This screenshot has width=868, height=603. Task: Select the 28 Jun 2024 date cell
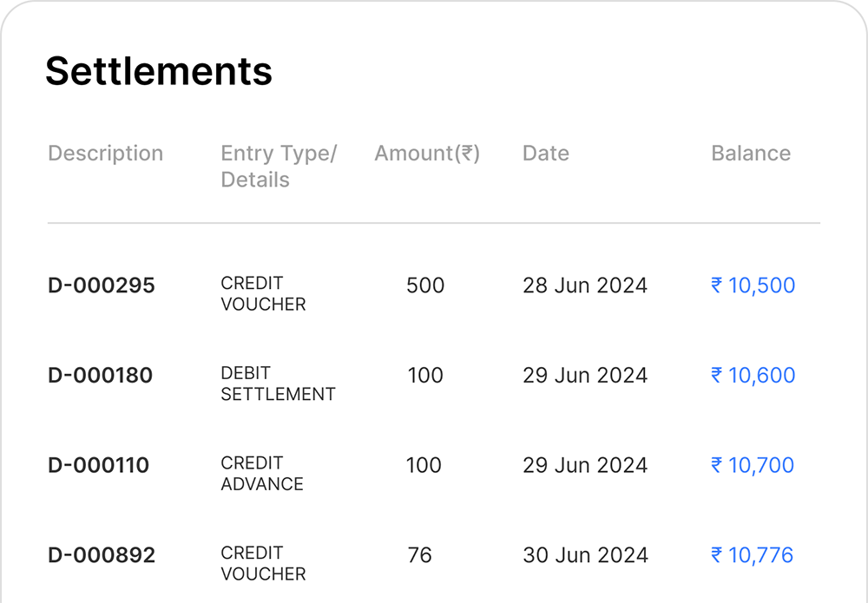tap(585, 285)
